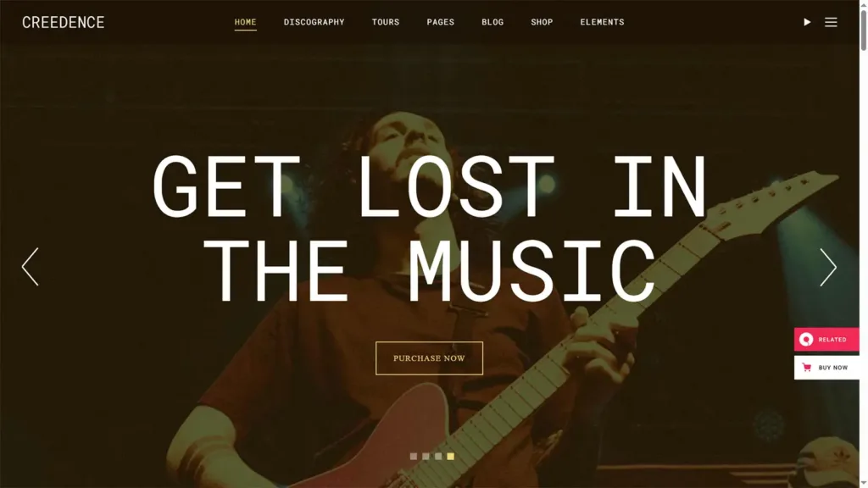Click the Creedence logo

(x=63, y=22)
